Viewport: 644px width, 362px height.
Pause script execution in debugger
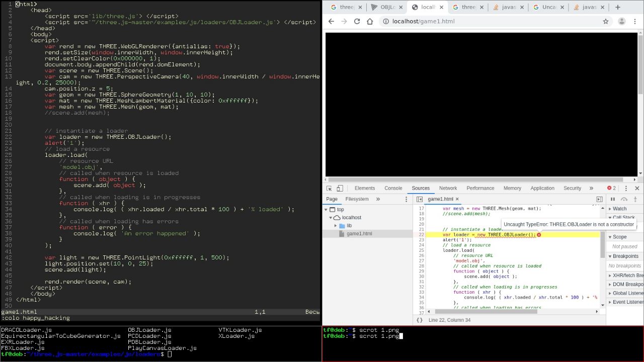613,199
